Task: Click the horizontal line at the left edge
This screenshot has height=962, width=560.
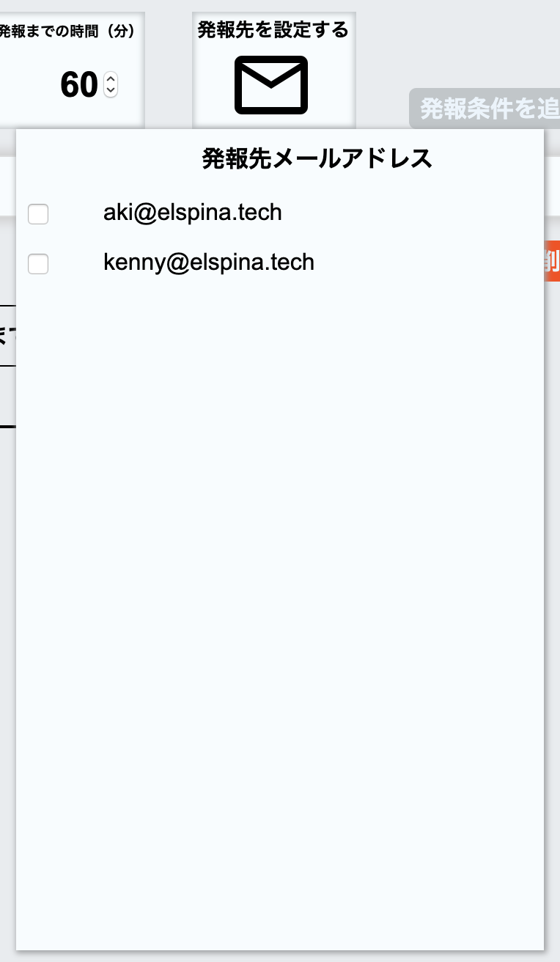Action: (x=7, y=425)
